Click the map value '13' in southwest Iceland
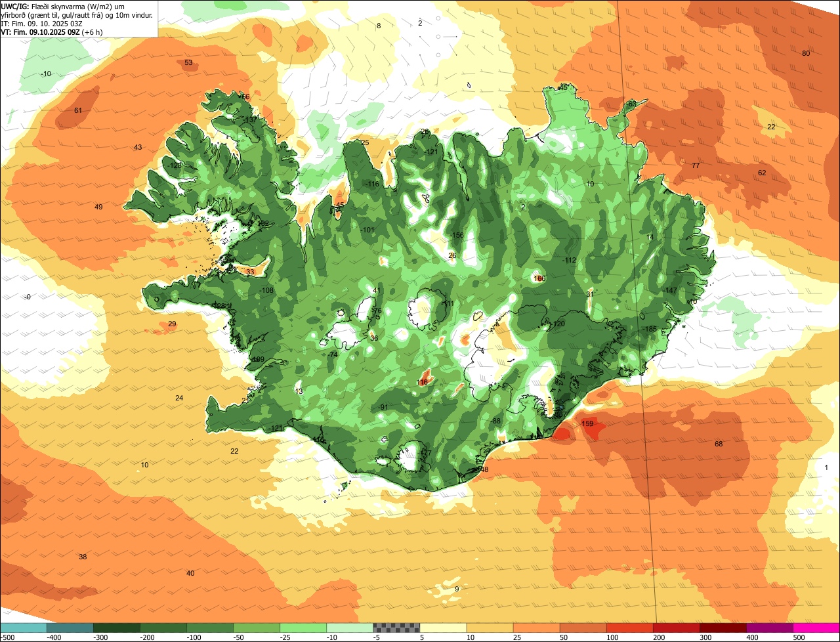The width and height of the screenshot is (840, 642). pos(299,391)
